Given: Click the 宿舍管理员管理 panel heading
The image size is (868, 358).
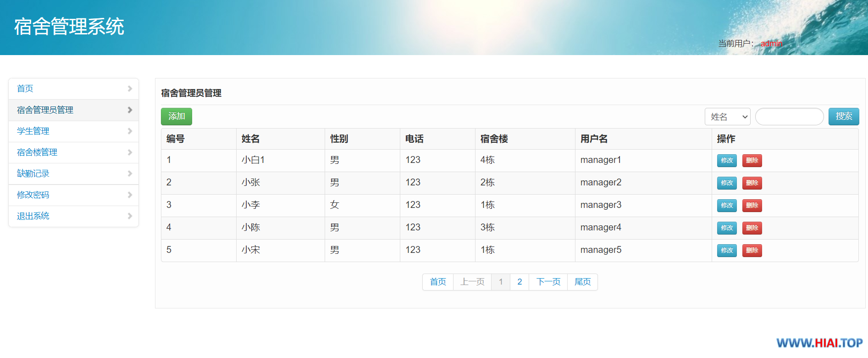Looking at the screenshot, I should point(191,93).
